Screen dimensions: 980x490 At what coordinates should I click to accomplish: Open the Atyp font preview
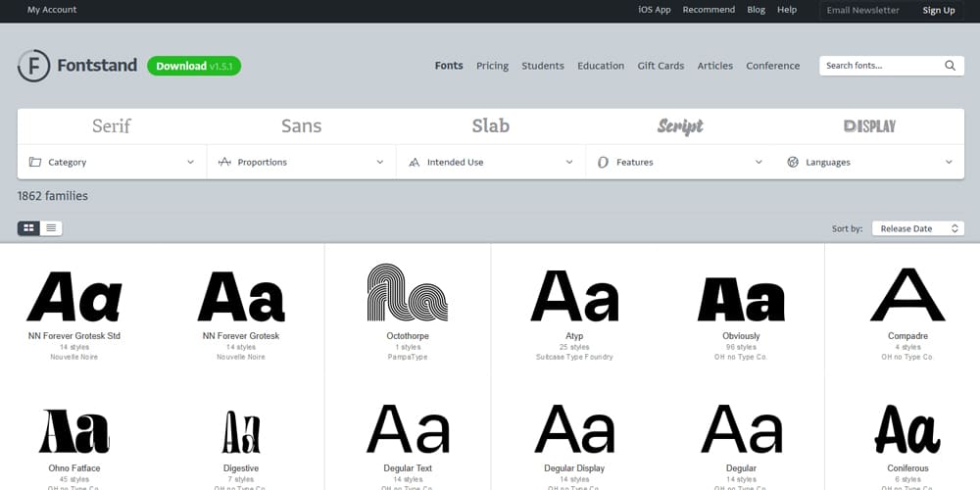574,296
